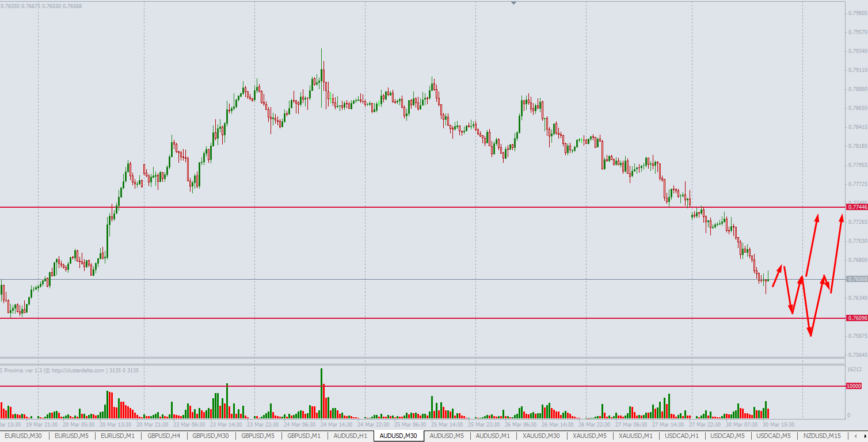Click the 26 Mar 14:30 time label

pos(557,425)
